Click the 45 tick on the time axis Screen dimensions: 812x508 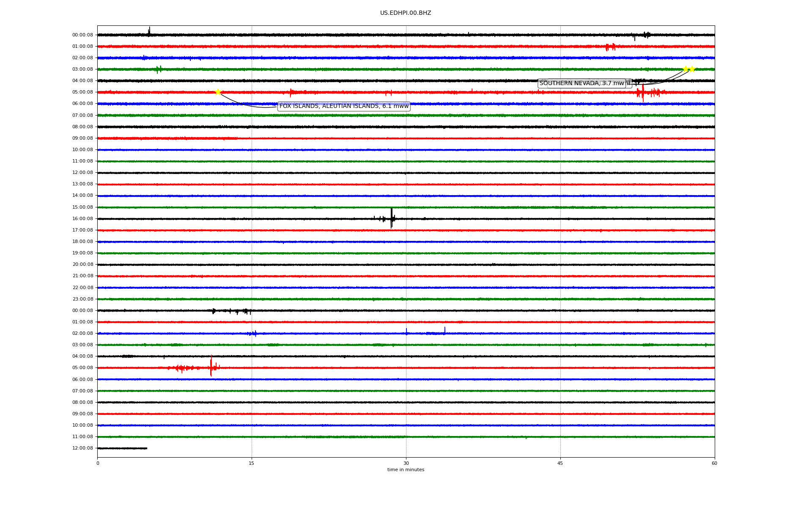(560, 463)
